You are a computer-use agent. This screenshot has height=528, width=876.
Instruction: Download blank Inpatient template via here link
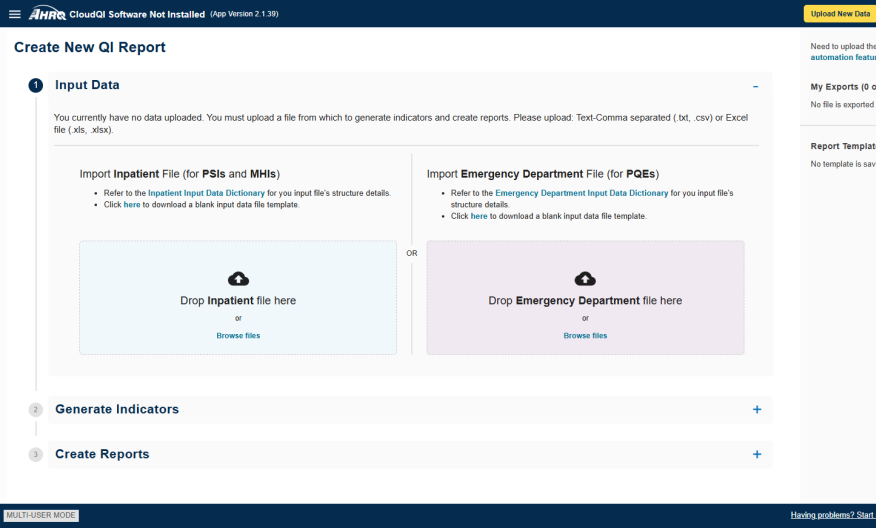tap(132, 205)
